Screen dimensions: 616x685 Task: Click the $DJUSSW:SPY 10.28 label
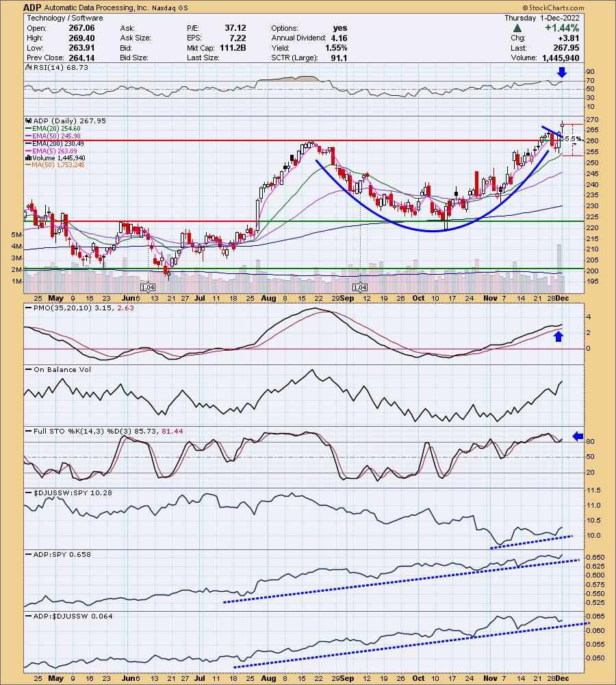[x=68, y=493]
